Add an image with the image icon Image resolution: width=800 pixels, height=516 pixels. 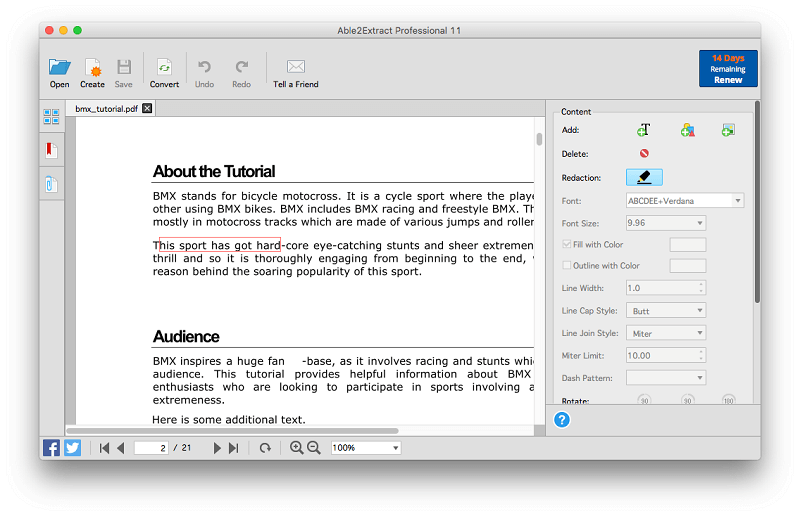tap(728, 130)
